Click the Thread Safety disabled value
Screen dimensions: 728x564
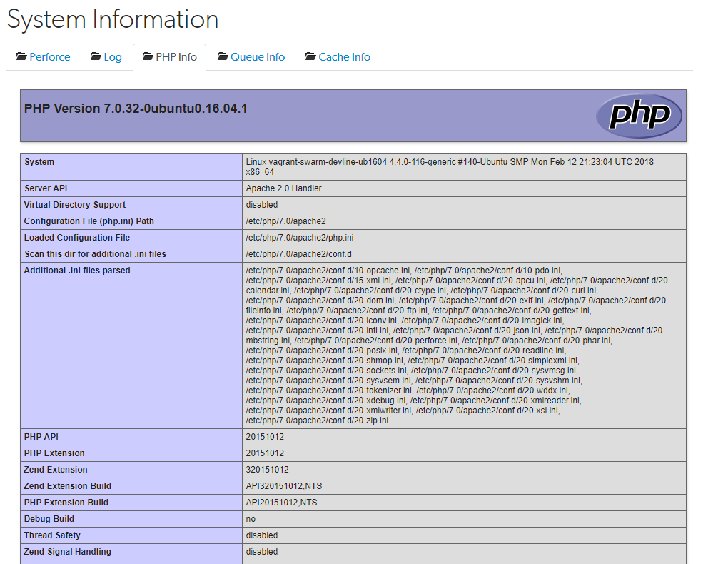click(x=261, y=535)
